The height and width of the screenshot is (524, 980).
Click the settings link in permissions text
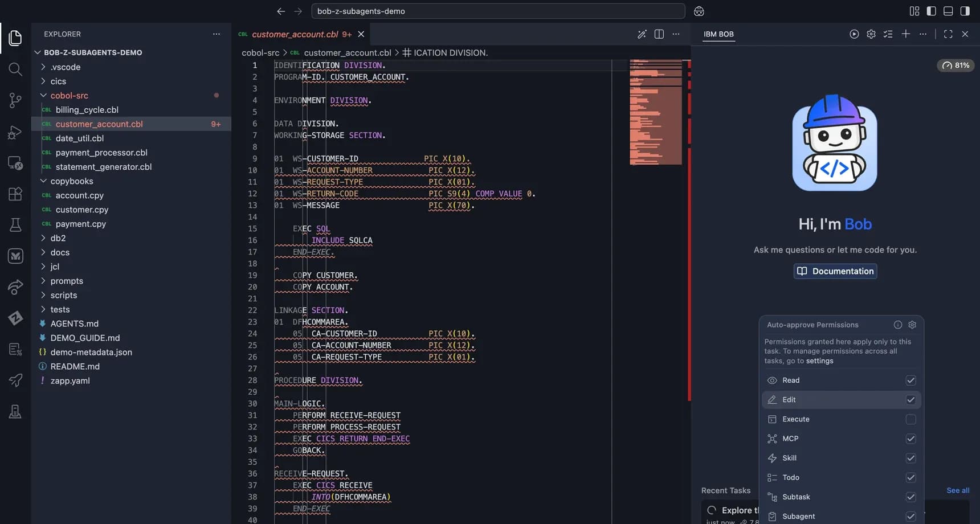pos(819,361)
